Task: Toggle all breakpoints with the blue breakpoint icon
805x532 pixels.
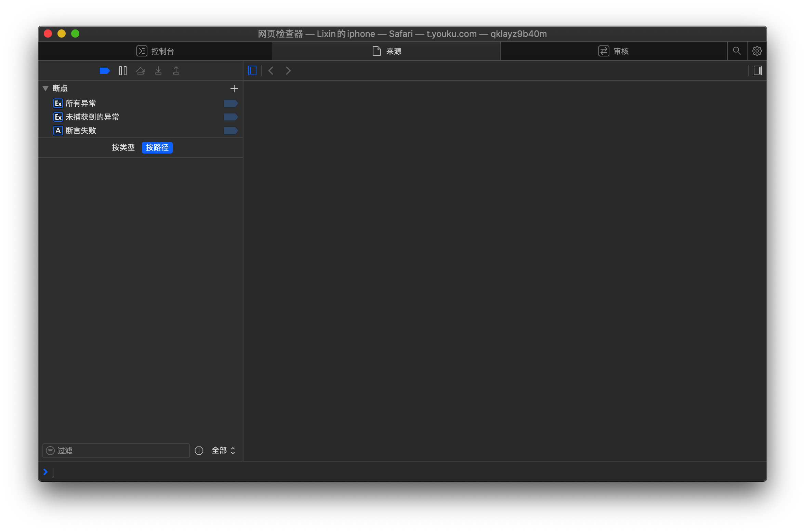Action: point(105,71)
